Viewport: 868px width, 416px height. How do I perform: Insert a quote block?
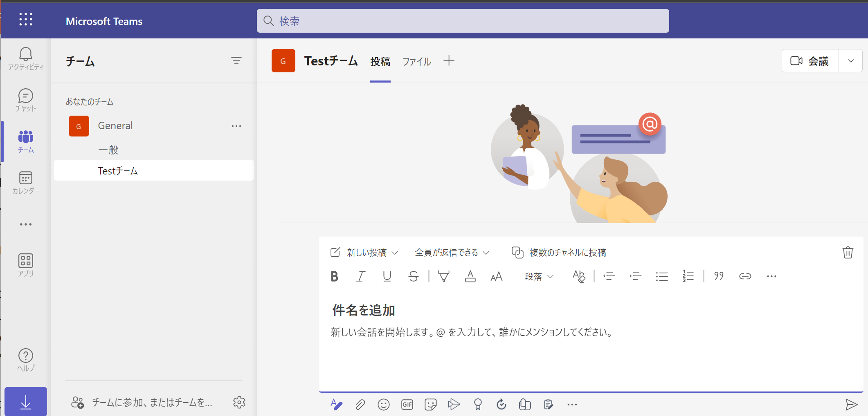point(719,277)
